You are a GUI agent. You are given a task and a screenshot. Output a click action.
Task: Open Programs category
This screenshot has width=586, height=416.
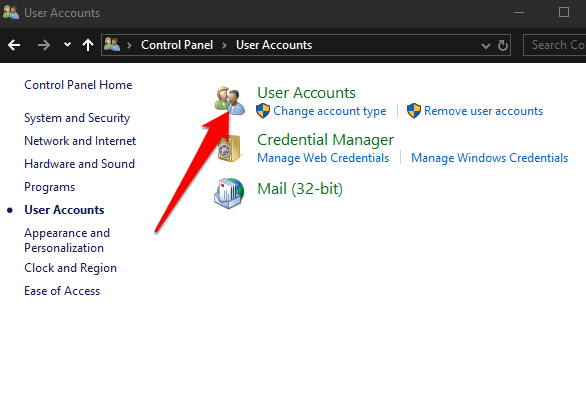49,187
